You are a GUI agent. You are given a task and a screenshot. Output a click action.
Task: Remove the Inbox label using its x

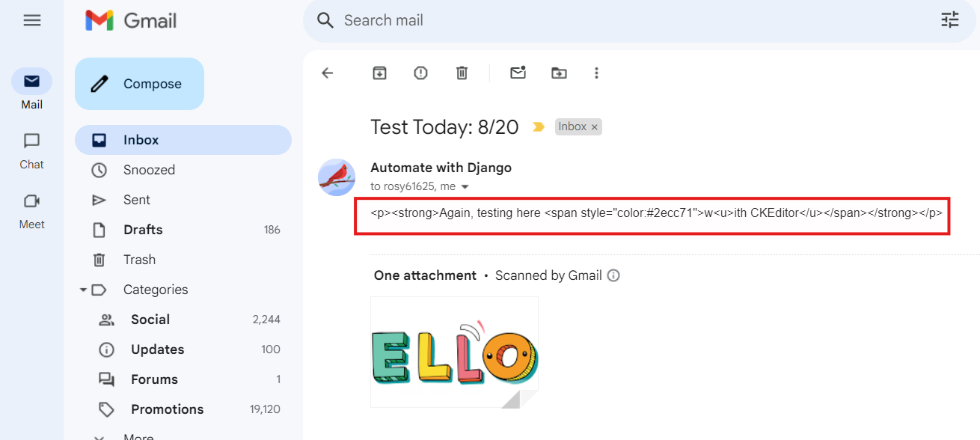click(595, 127)
